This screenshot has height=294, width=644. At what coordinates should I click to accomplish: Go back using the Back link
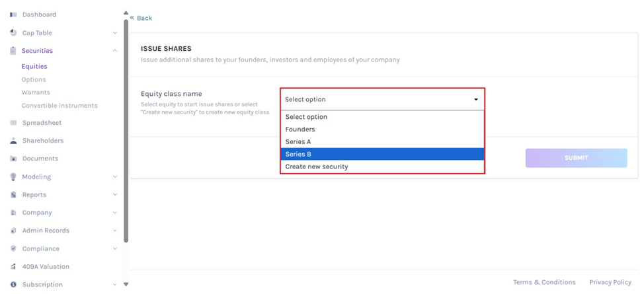pyautogui.click(x=141, y=18)
